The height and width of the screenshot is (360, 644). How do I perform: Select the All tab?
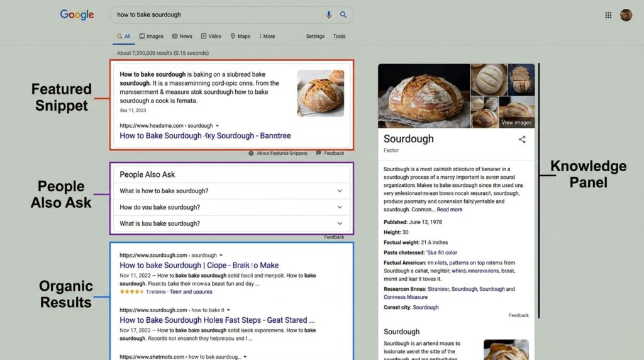point(124,36)
